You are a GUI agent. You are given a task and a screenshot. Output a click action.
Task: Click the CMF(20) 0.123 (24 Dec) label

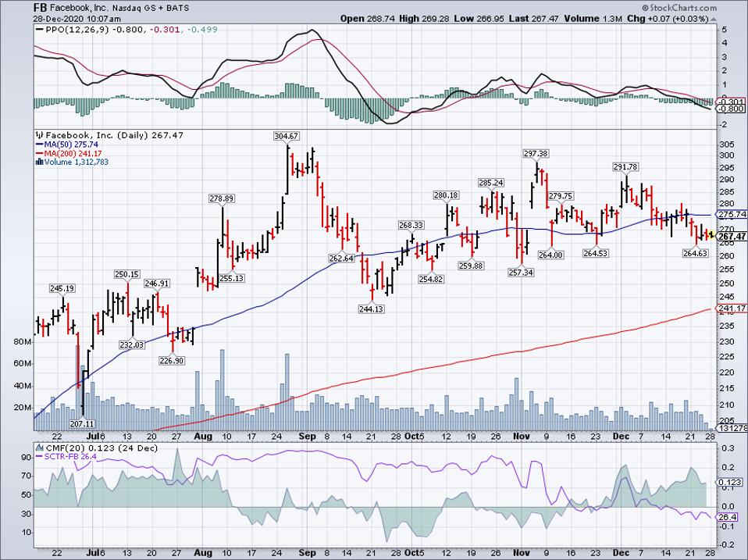[x=102, y=448]
